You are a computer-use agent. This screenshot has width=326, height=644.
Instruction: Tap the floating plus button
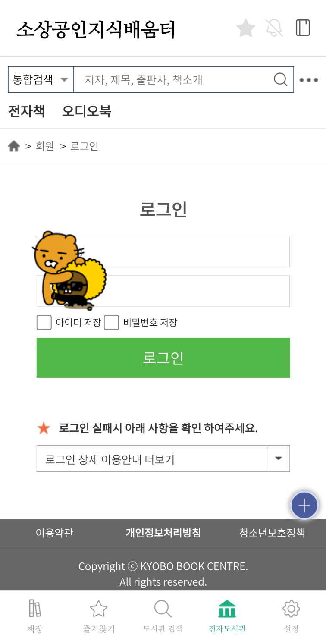tap(304, 505)
